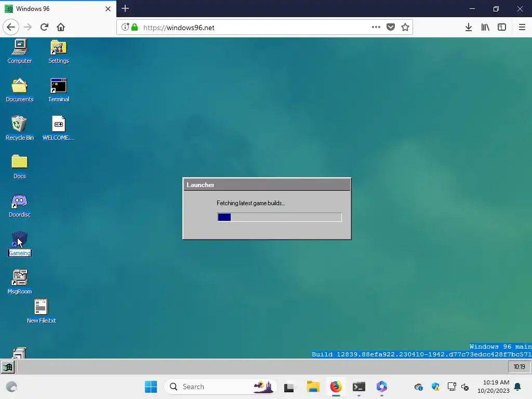Go back in browser history

(x=11, y=27)
